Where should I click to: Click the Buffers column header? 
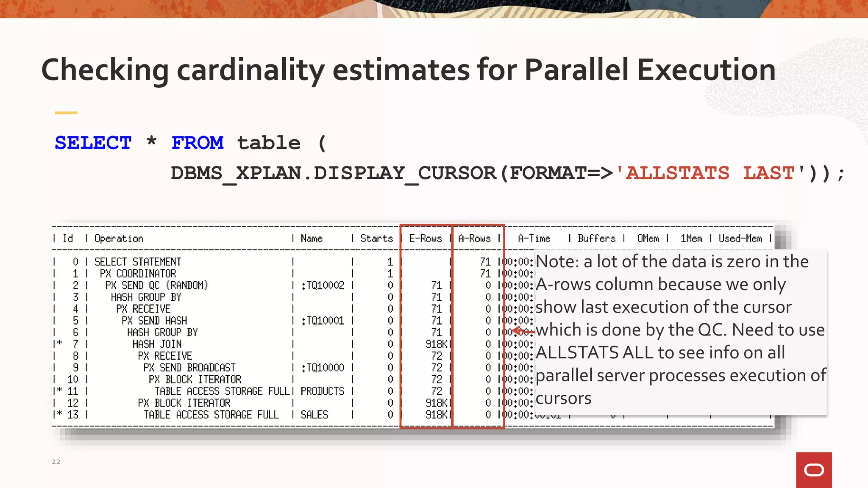(x=596, y=238)
